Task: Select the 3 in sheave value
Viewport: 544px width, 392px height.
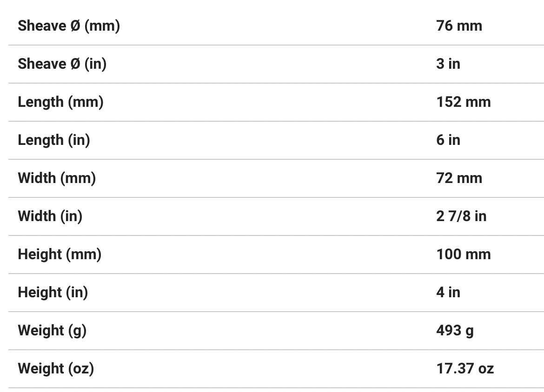Action: pos(448,64)
